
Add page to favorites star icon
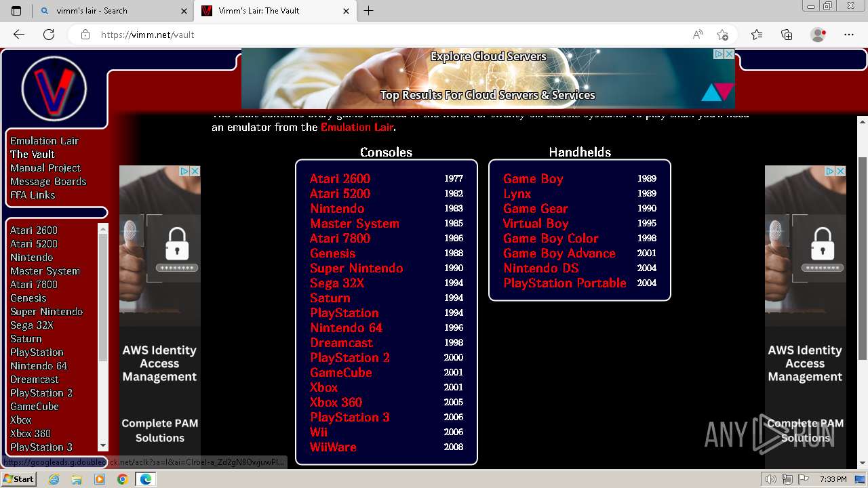coord(722,35)
